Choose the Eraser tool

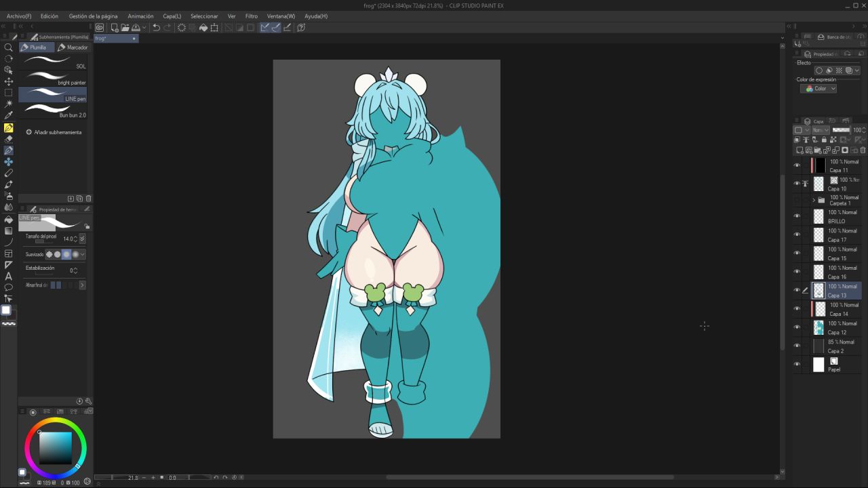tap(9, 139)
